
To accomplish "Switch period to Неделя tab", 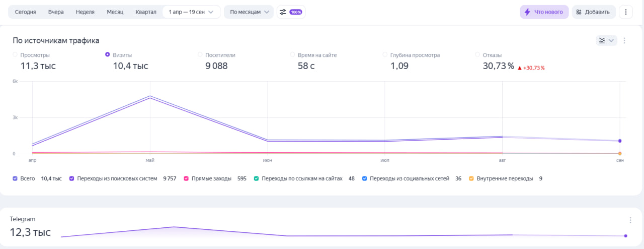I will [x=85, y=12].
